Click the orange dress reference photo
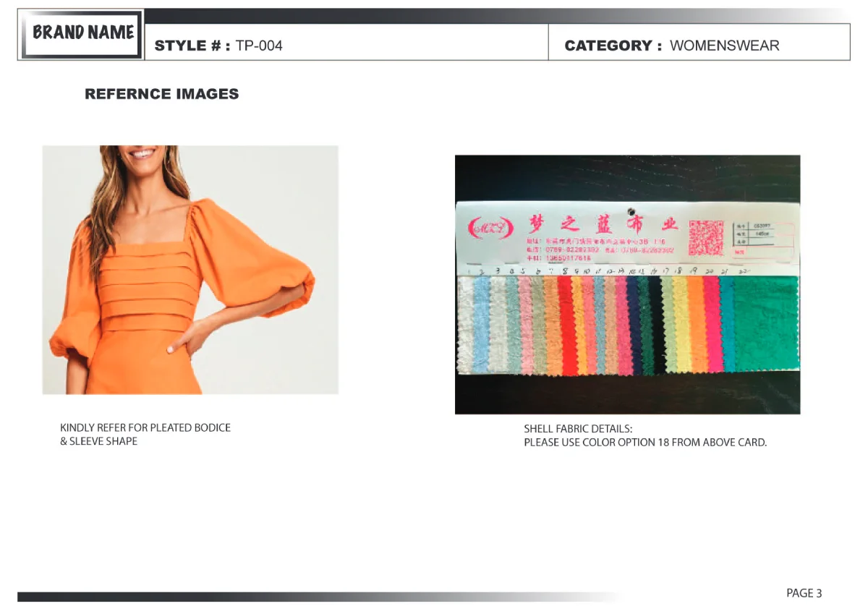868x614 pixels. pyautogui.click(x=190, y=270)
